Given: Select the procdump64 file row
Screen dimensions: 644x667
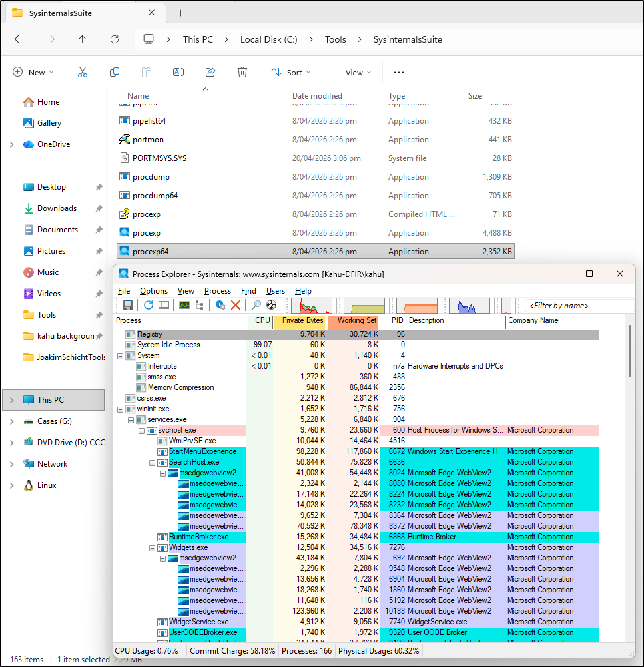Looking at the screenshot, I should 316,196.
